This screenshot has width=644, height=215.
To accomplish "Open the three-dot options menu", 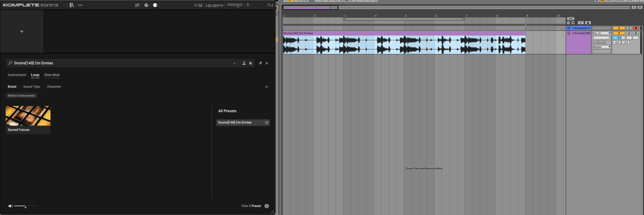I will click(x=80, y=5).
